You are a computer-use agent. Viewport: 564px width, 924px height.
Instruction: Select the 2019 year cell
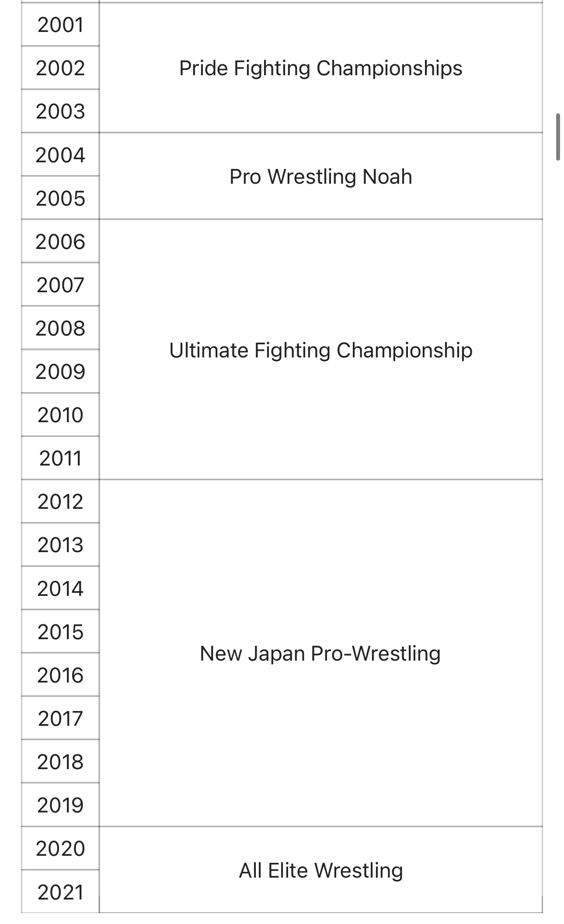click(60, 805)
